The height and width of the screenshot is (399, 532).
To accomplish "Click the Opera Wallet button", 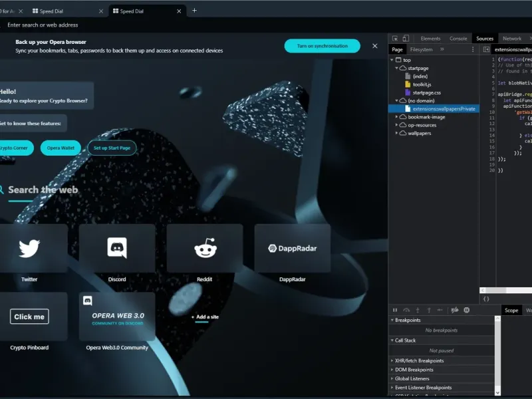I will [61, 148].
